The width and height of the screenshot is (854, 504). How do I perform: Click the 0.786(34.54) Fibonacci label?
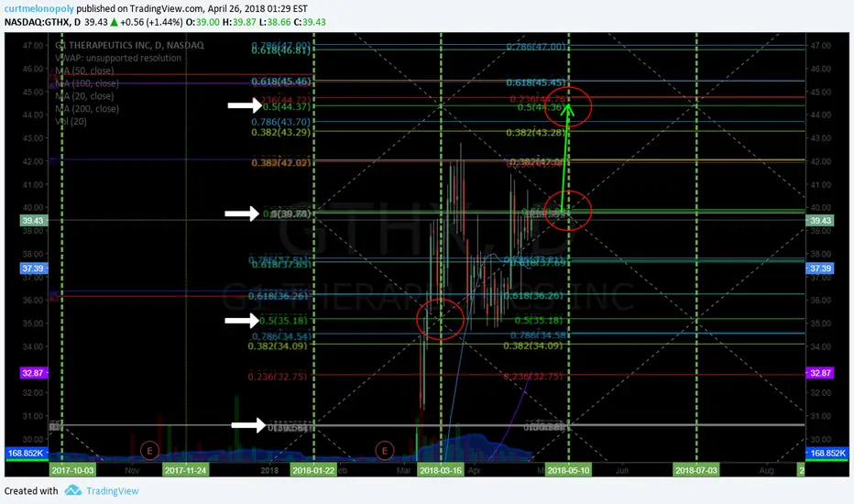(x=281, y=336)
